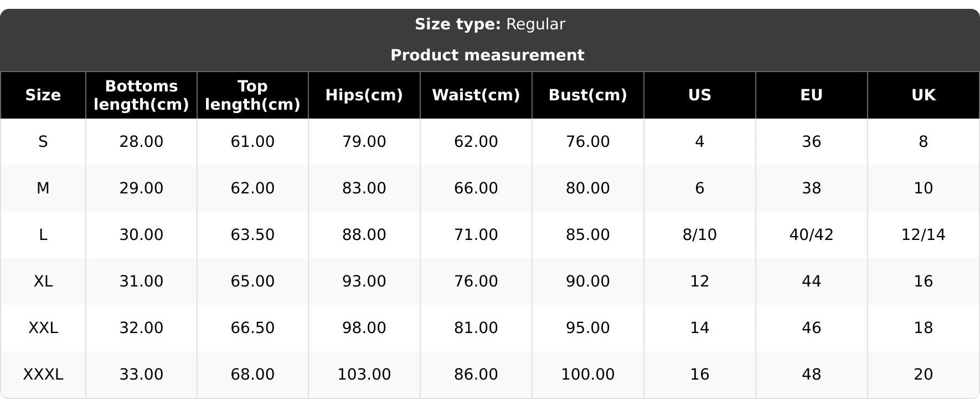Select the EU column header
This screenshot has height=399, width=980.
click(x=812, y=95)
